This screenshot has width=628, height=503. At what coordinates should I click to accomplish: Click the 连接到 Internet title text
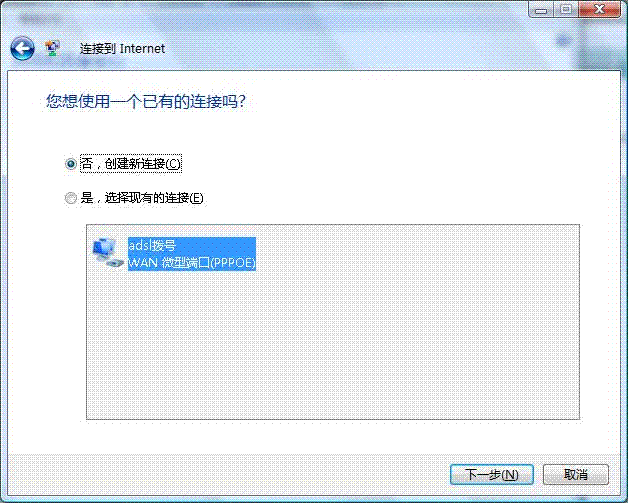(122, 48)
